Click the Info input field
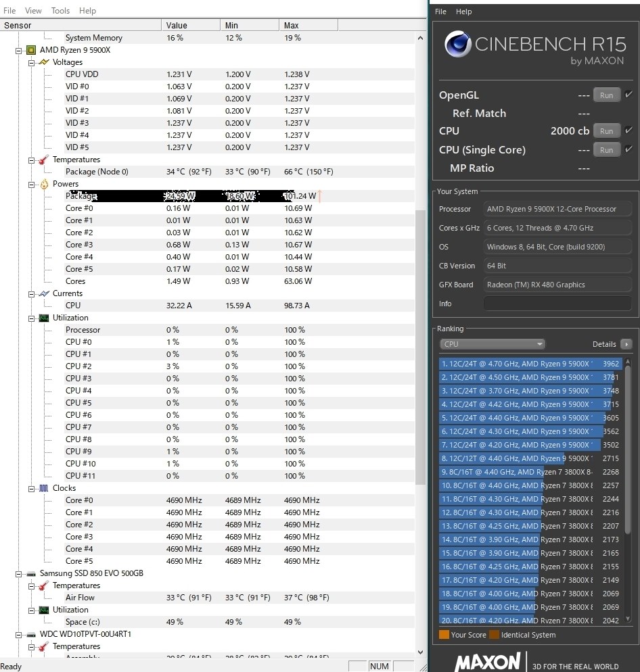 557,304
